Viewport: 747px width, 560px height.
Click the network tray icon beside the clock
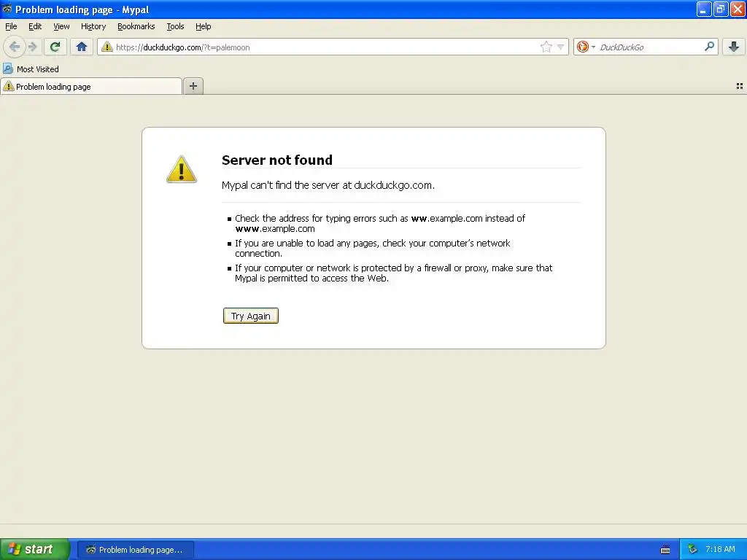tap(693, 550)
